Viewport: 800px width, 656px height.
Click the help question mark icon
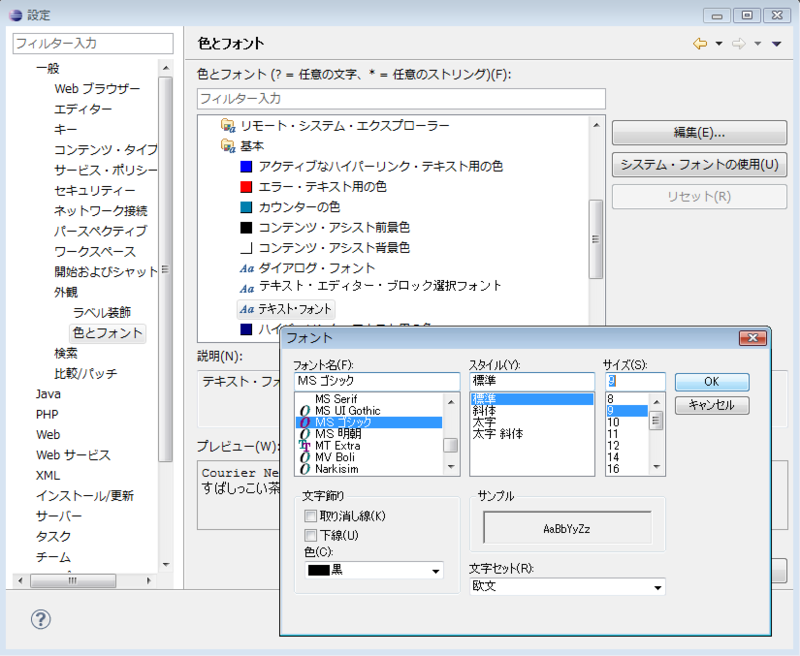[x=41, y=619]
